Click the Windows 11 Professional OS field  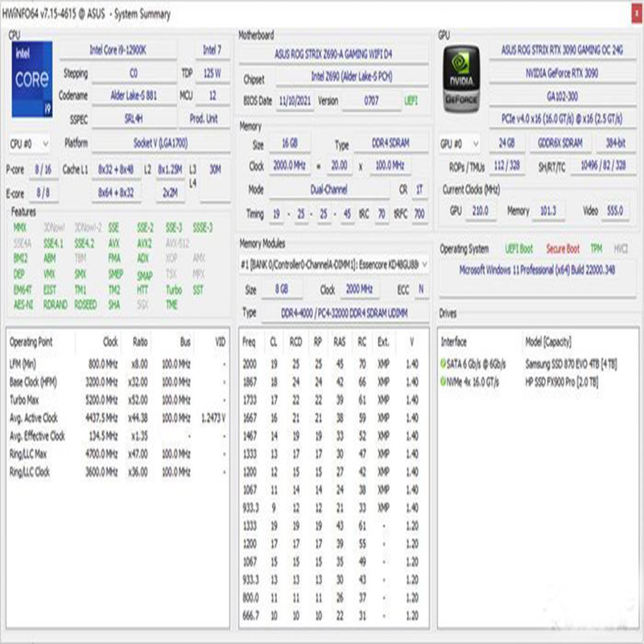click(537, 270)
